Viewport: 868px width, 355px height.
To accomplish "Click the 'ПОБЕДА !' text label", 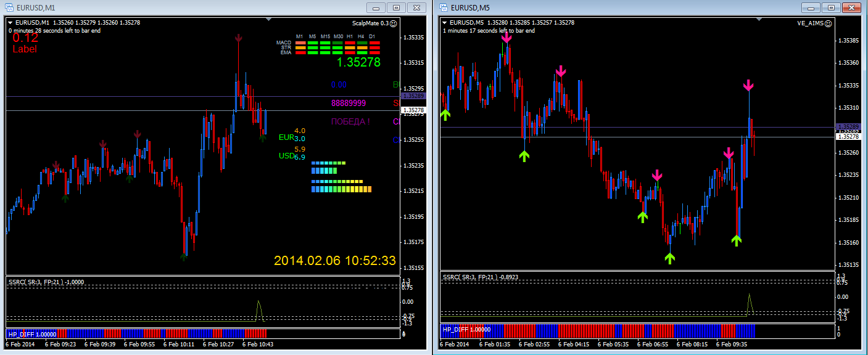I will (350, 121).
